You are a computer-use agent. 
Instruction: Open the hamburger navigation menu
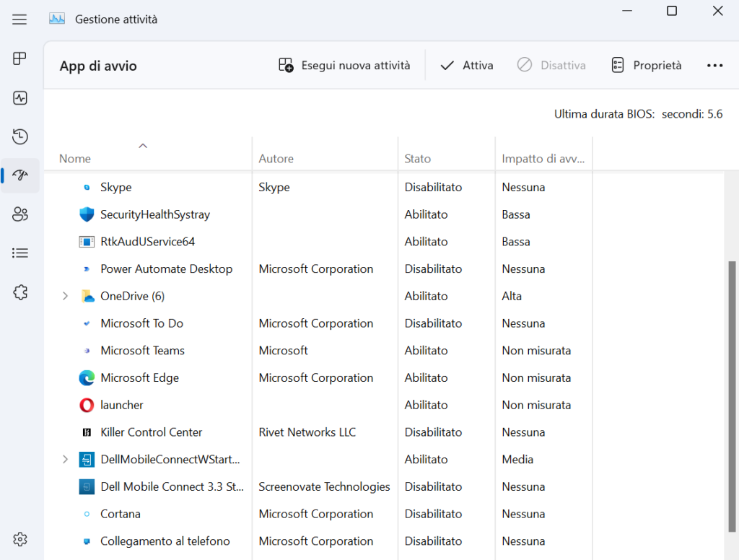tap(19, 19)
